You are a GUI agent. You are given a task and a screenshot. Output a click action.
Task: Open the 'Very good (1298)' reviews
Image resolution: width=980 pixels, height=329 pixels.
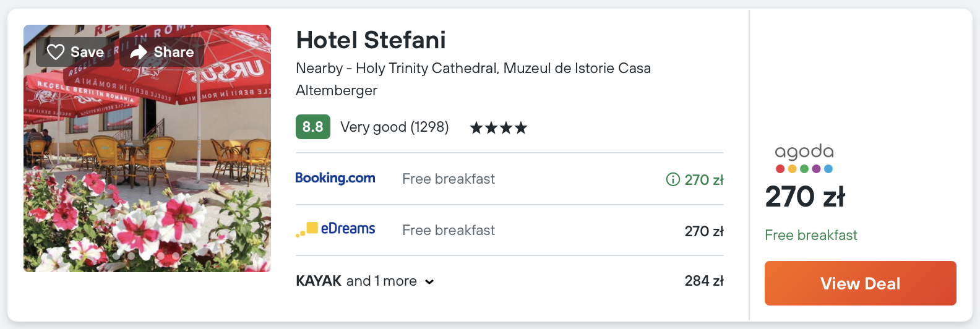point(394,127)
